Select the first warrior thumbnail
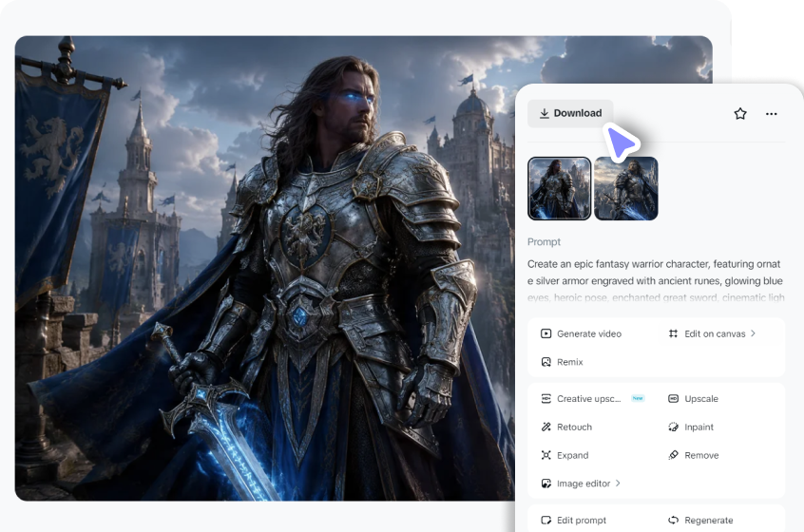804x532 pixels. 559,189
